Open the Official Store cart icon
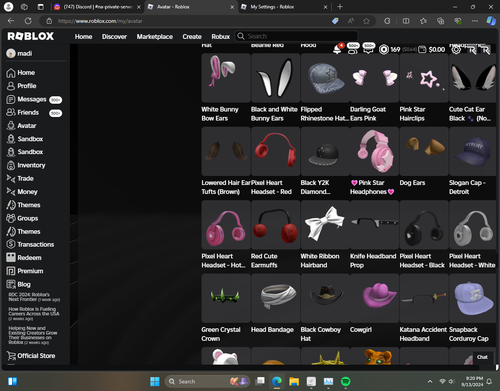This screenshot has height=391, width=500. tap(11, 356)
